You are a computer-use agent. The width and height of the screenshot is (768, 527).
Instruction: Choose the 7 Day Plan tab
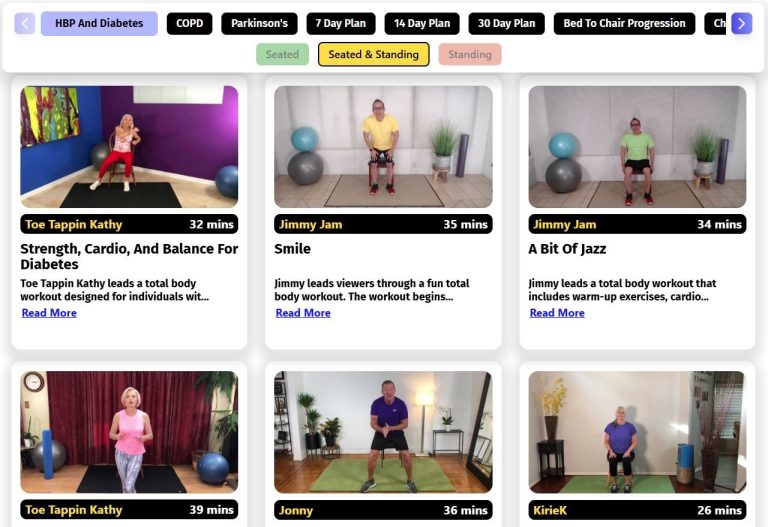tap(341, 24)
